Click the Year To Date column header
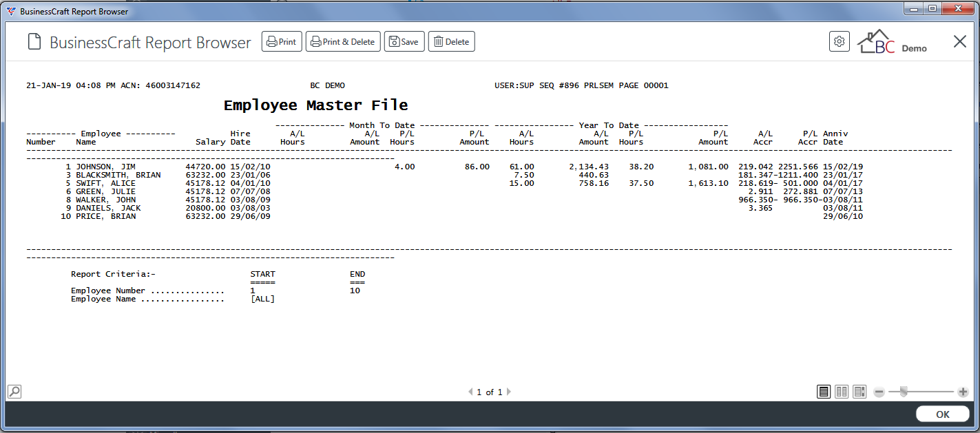980x433 pixels. pos(609,125)
